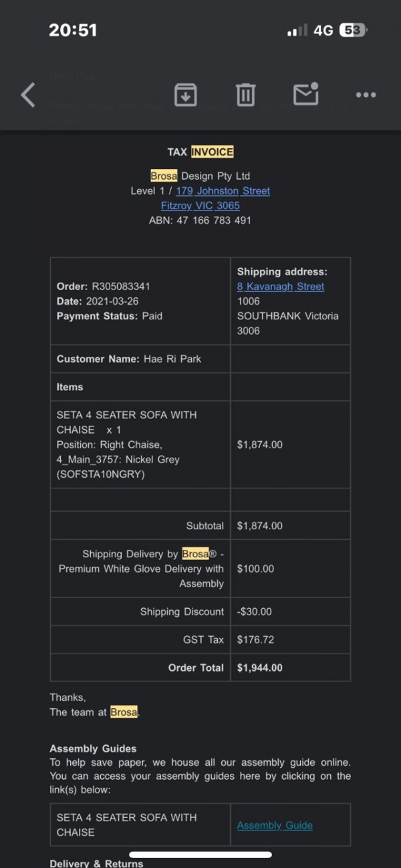Tap the home indicator bar at bottom
Screen dimensions: 401x868
pos(200,855)
